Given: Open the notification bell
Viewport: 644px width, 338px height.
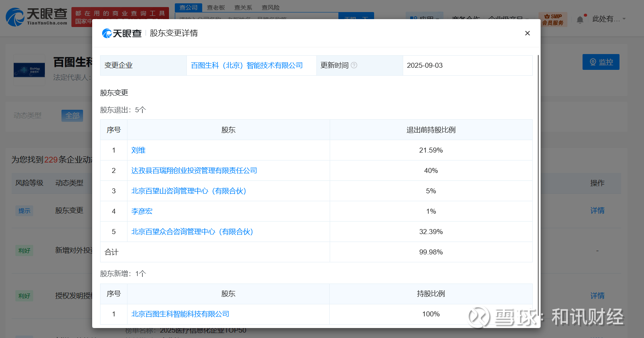Looking at the screenshot, I should (580, 20).
